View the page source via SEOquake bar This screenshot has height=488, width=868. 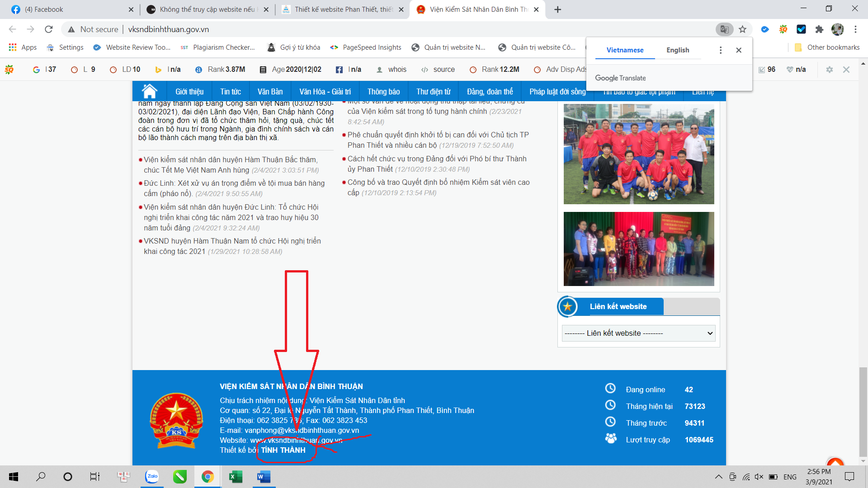pos(438,70)
